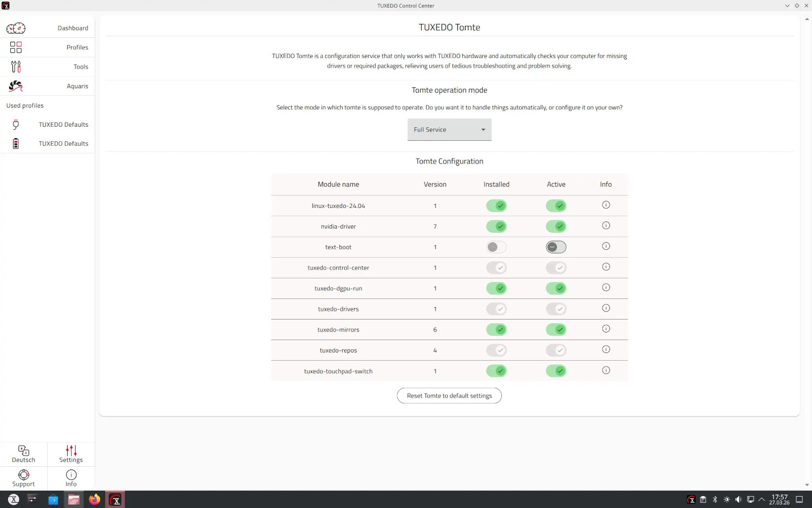This screenshot has height=508, width=812.
Task: Click the Profiles grid icon
Action: click(16, 48)
